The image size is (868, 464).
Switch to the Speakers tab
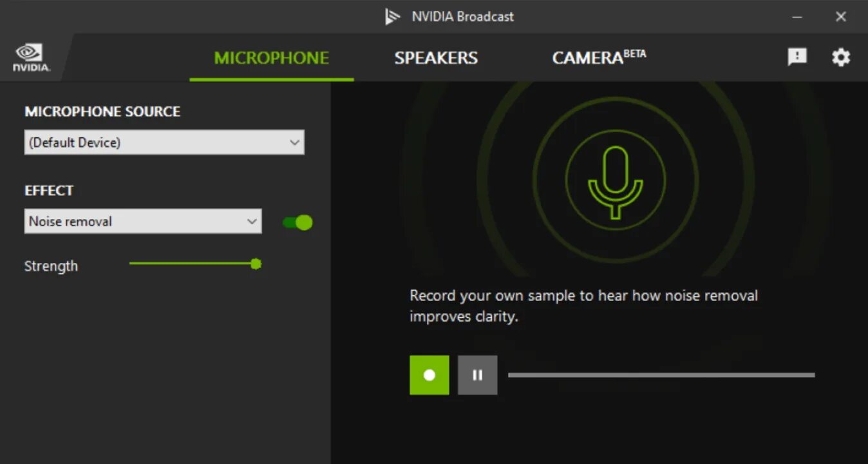coord(436,58)
